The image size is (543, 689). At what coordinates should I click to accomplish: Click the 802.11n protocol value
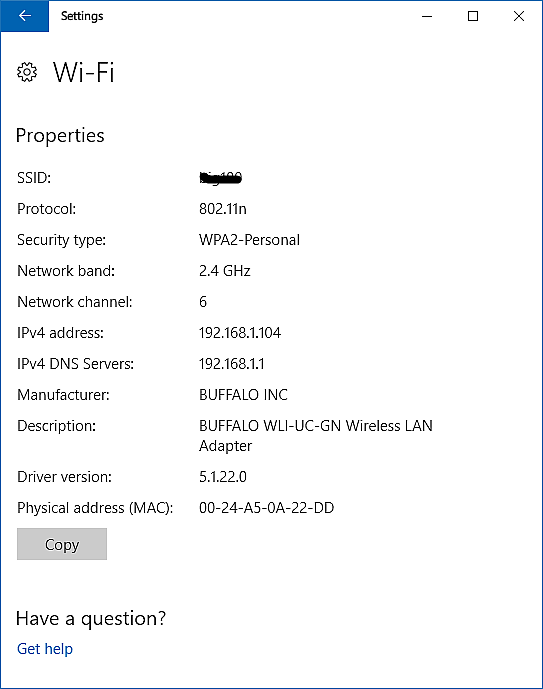(x=223, y=209)
